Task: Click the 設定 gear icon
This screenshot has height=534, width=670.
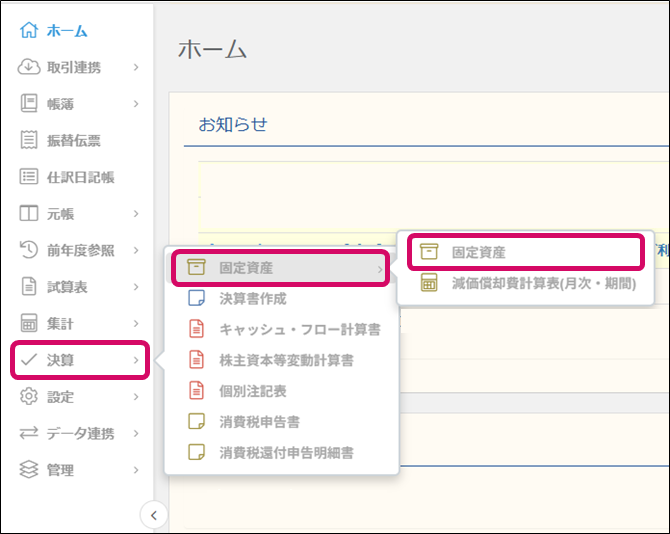Action: [29, 397]
